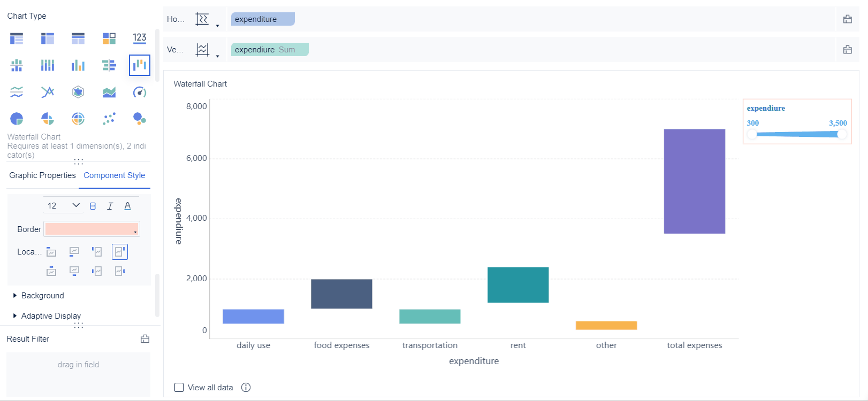Click the expenditure field pill on horizontal axis
Screen dimensions: 868x401
pyautogui.click(x=263, y=19)
